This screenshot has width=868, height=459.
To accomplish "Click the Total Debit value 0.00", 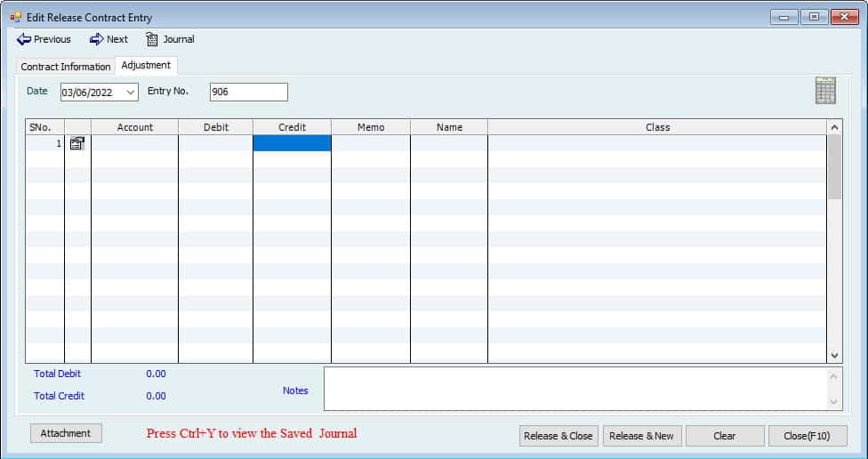I will click(157, 374).
